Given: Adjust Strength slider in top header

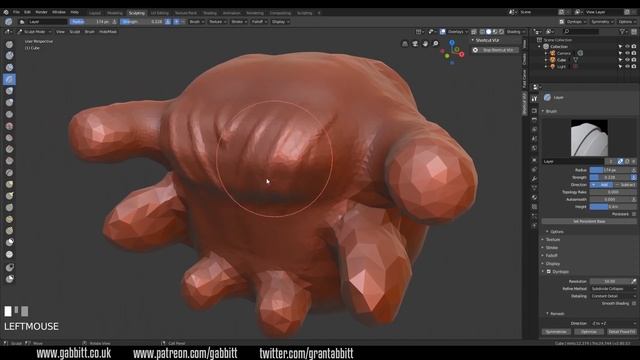Looking at the screenshot, I should click(141, 22).
